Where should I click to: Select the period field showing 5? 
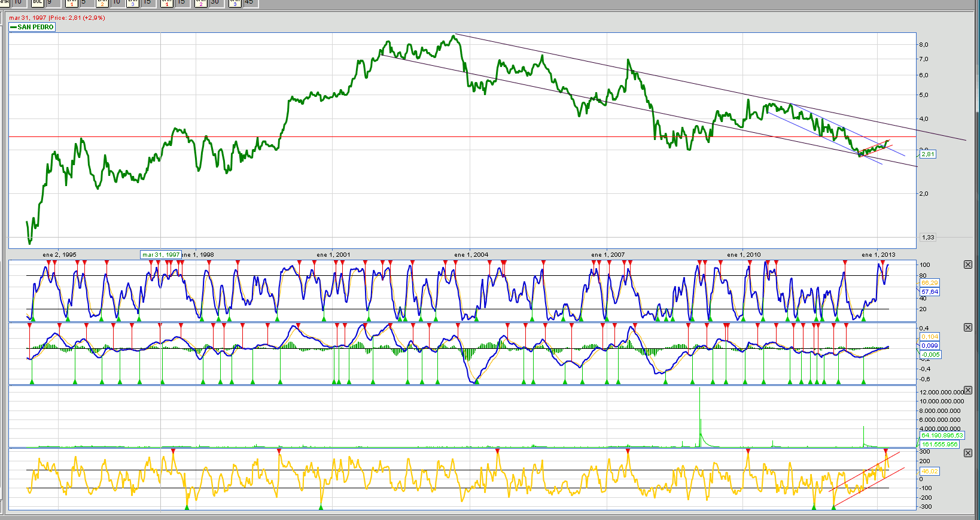tap(86, 2)
